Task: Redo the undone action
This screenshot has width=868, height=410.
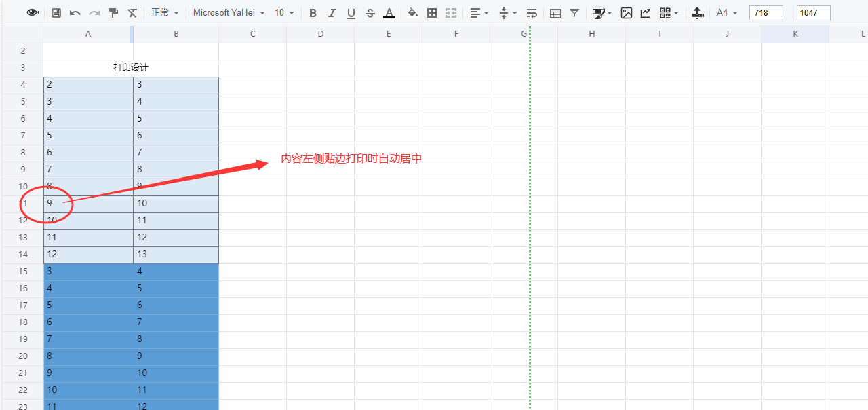Action: (x=94, y=13)
